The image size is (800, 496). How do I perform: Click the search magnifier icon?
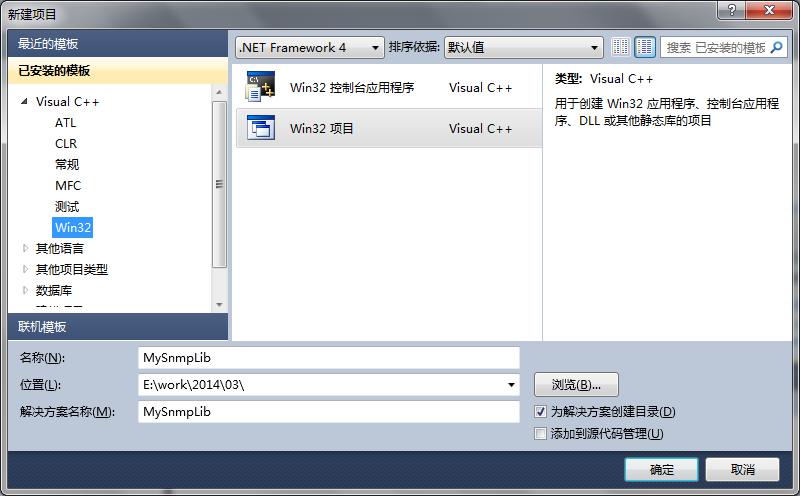777,47
